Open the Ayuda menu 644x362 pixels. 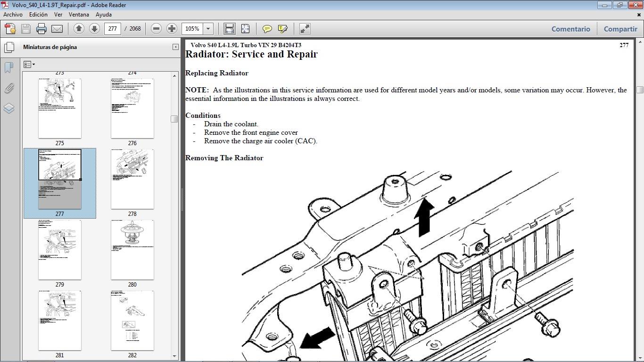point(104,15)
